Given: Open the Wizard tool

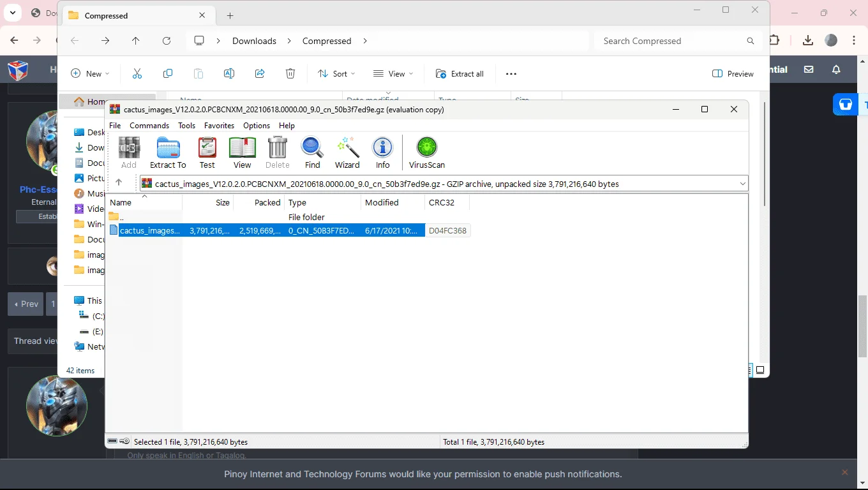Looking at the screenshot, I should 347,153.
